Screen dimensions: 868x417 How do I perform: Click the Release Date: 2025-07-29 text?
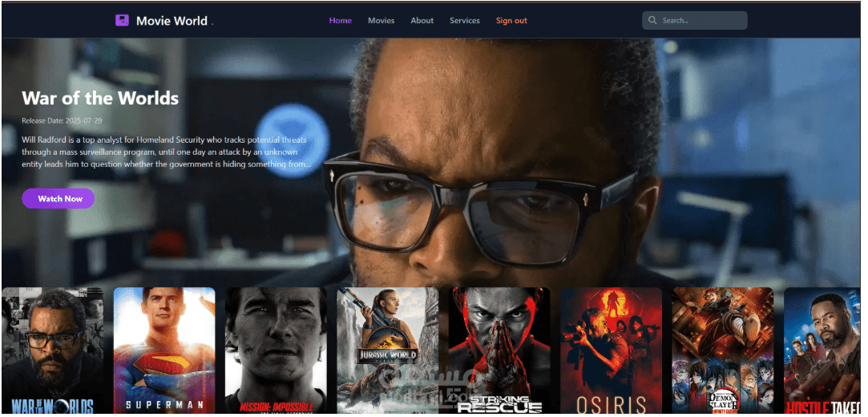[62, 120]
